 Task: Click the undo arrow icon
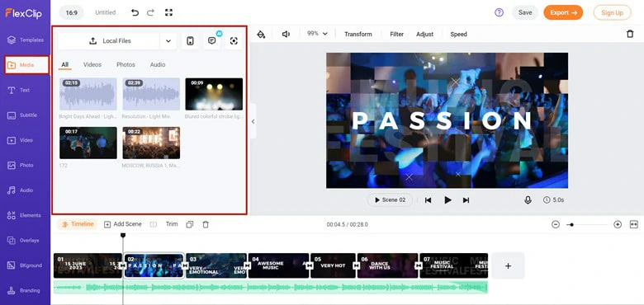(135, 12)
